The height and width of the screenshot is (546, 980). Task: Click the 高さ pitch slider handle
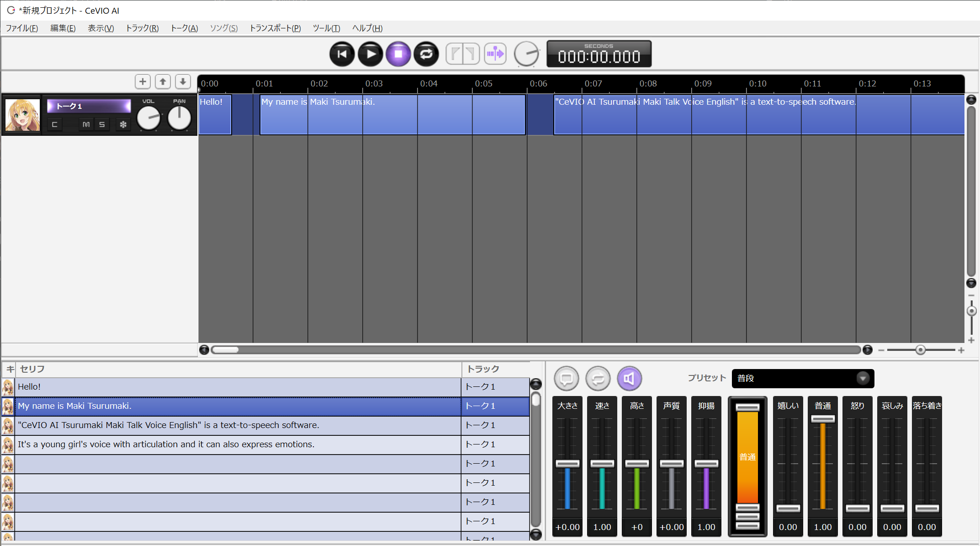pyautogui.click(x=637, y=464)
